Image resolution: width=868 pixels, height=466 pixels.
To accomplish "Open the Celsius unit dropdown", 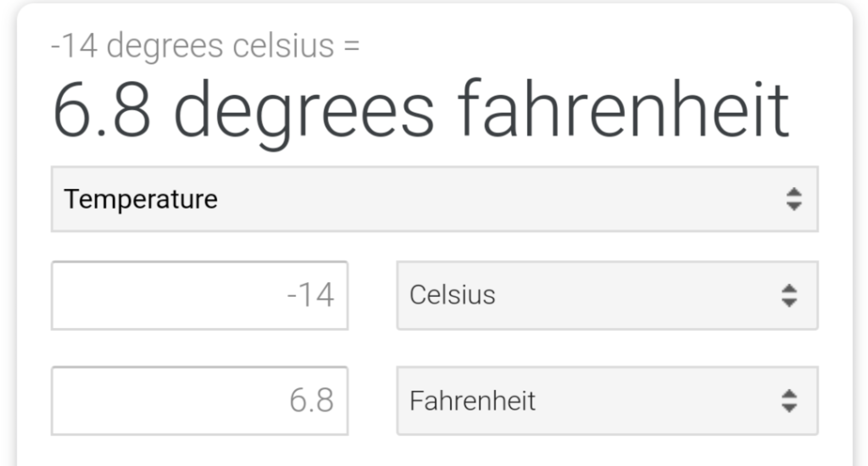I will 607,296.
